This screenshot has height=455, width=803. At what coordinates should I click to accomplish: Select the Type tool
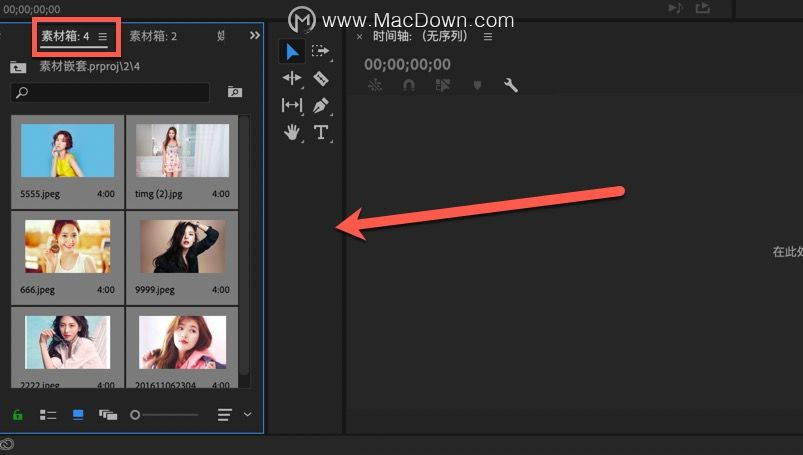coord(321,132)
